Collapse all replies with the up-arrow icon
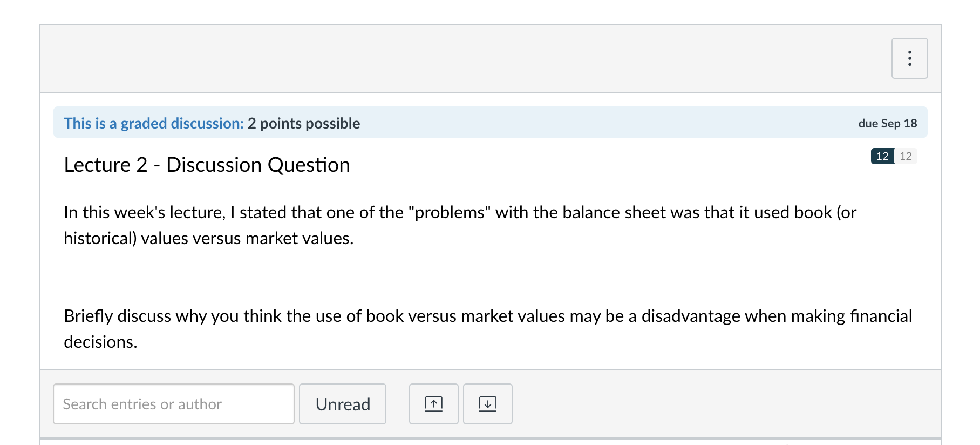This screenshot has width=980, height=445. 433,404
